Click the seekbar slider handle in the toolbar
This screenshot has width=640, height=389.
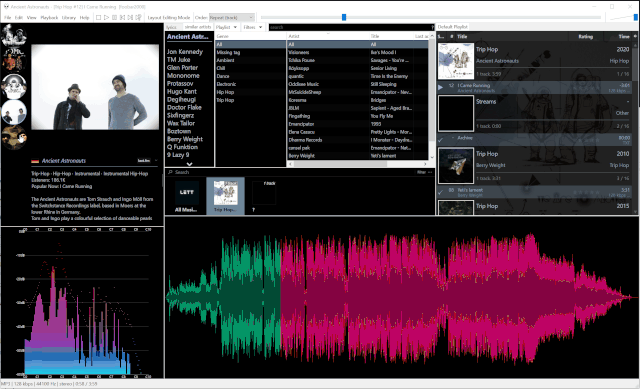click(x=344, y=17)
